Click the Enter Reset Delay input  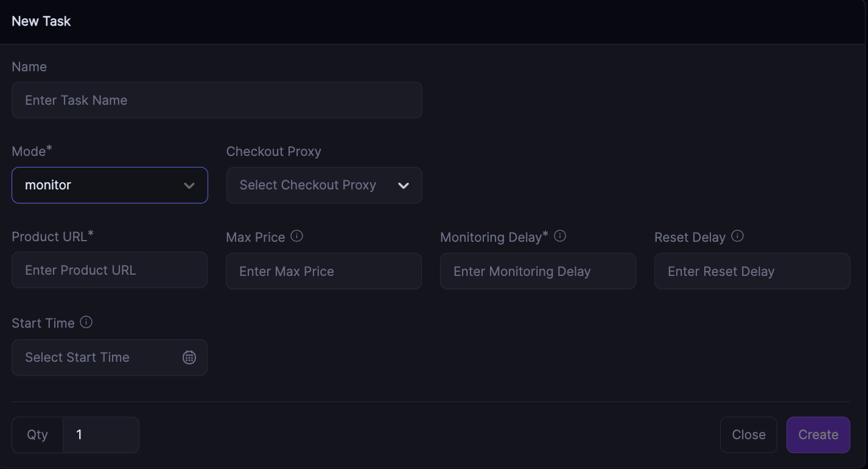(752, 272)
